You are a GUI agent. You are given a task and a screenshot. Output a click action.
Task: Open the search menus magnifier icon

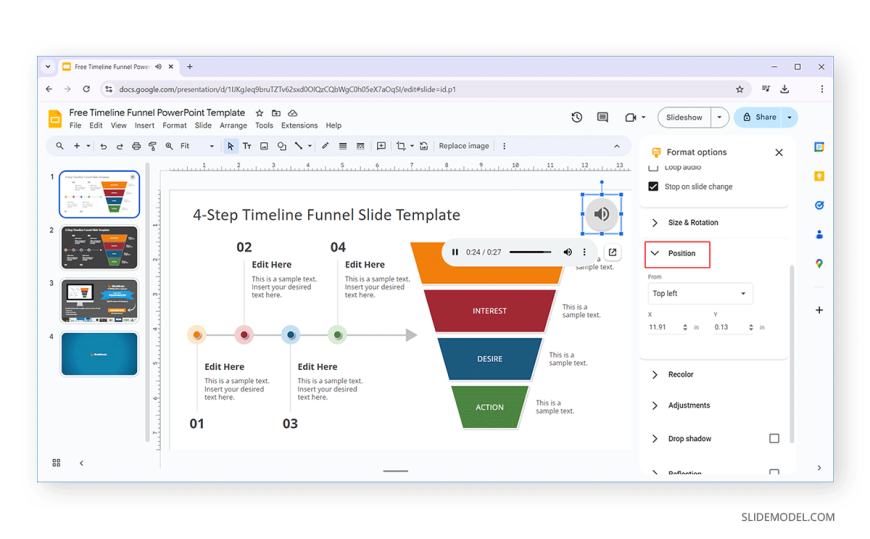coord(59,146)
